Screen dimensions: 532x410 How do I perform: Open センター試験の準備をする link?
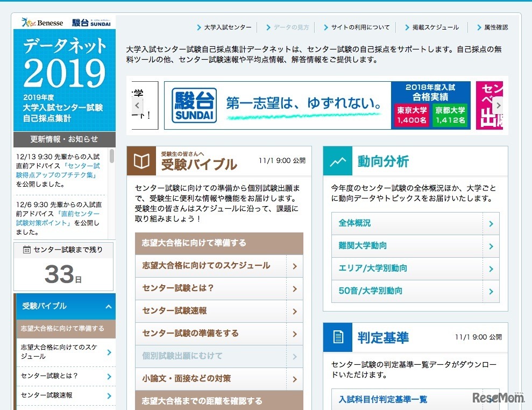(x=190, y=333)
